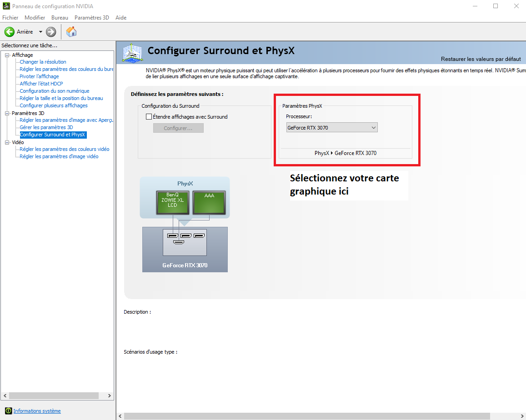This screenshot has width=526, height=420.
Task: Click the PhysX ▸ GeForce RTX 3070 status text
Action: (346, 153)
